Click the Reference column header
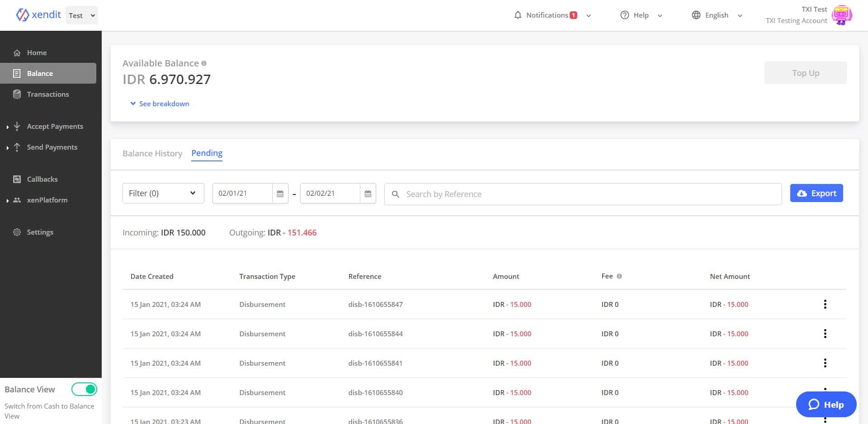 (x=364, y=276)
